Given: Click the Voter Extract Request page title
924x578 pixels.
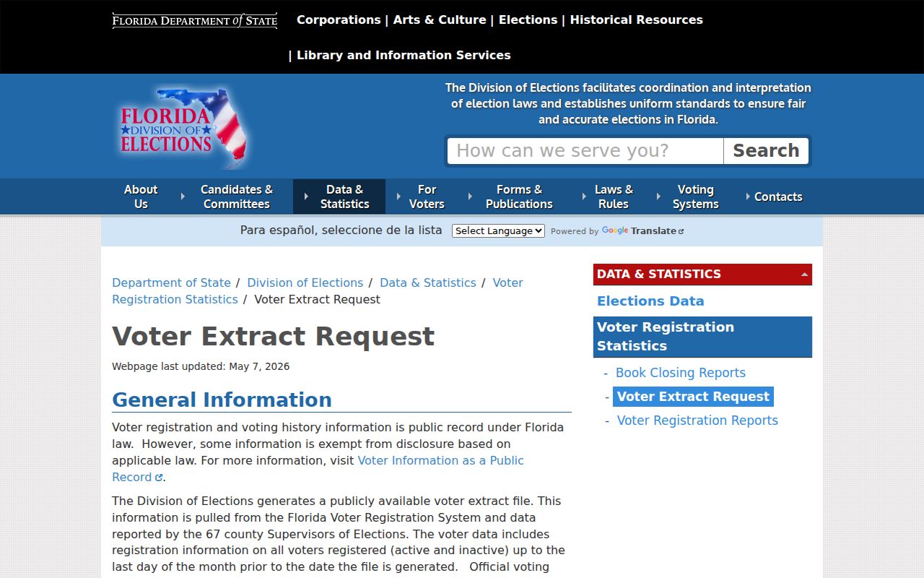Looking at the screenshot, I should (x=274, y=337).
